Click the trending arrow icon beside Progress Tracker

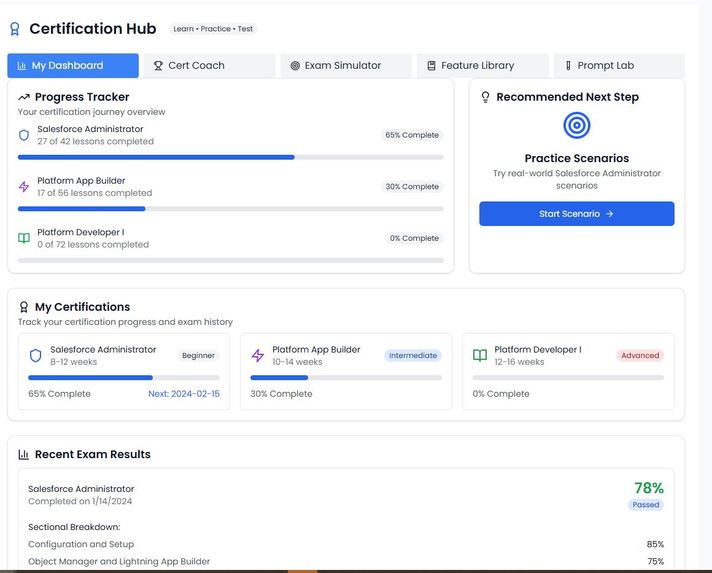pyautogui.click(x=24, y=97)
